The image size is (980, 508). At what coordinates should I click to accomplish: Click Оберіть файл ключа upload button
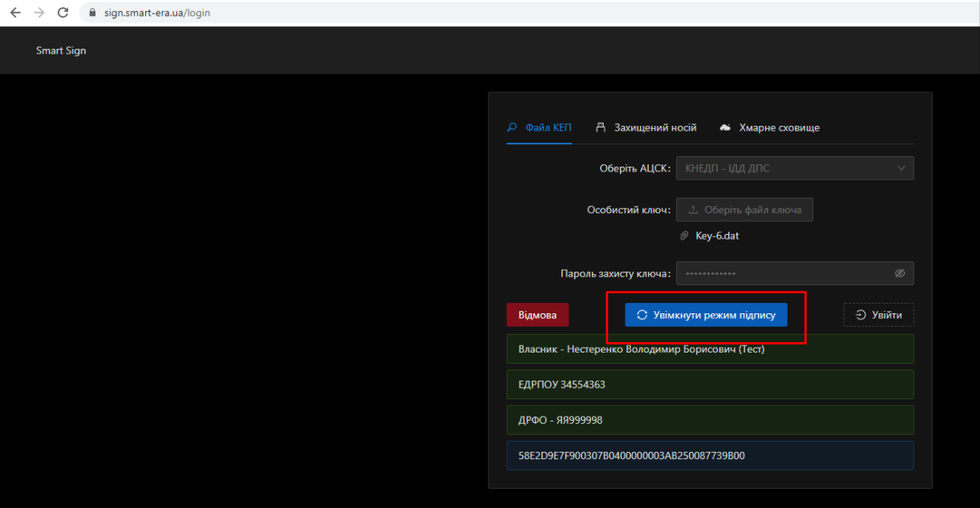[744, 210]
